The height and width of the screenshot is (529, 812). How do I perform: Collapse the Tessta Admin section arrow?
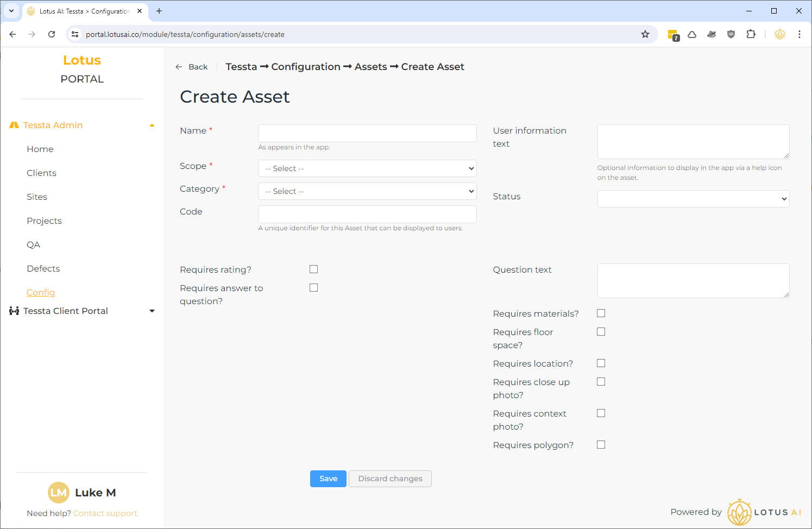click(x=152, y=125)
